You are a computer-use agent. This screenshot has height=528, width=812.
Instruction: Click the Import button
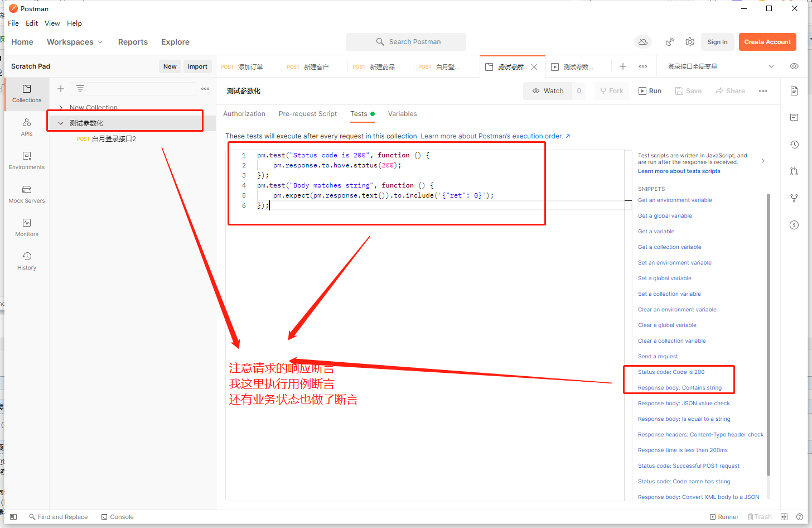point(197,66)
